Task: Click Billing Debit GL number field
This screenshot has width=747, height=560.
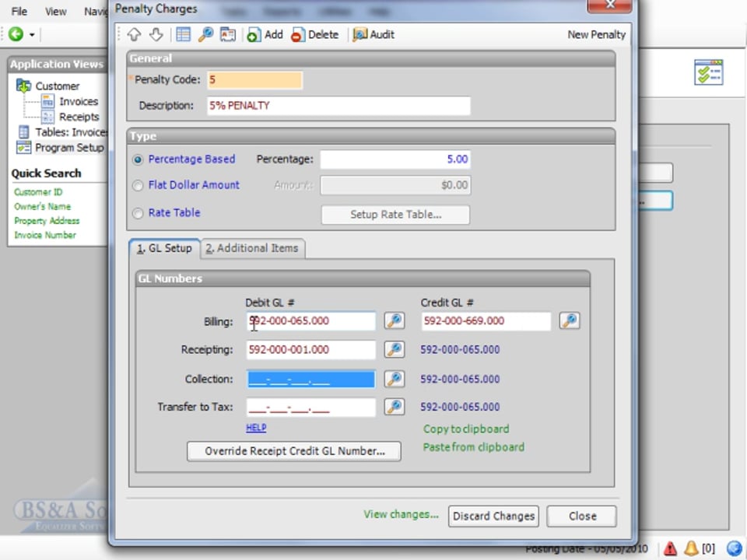Action: coord(311,321)
